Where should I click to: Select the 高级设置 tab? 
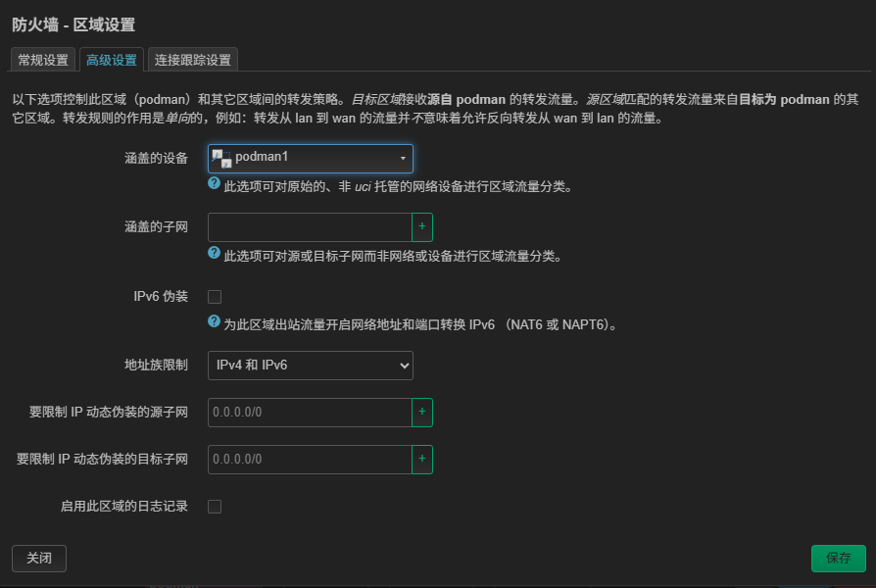pos(112,60)
